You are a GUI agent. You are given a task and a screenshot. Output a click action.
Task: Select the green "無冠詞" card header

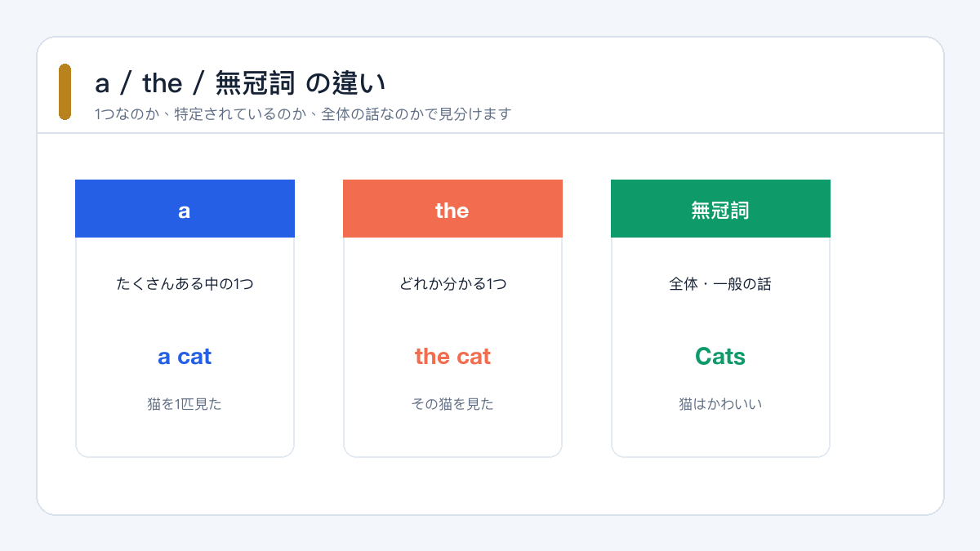[720, 209]
